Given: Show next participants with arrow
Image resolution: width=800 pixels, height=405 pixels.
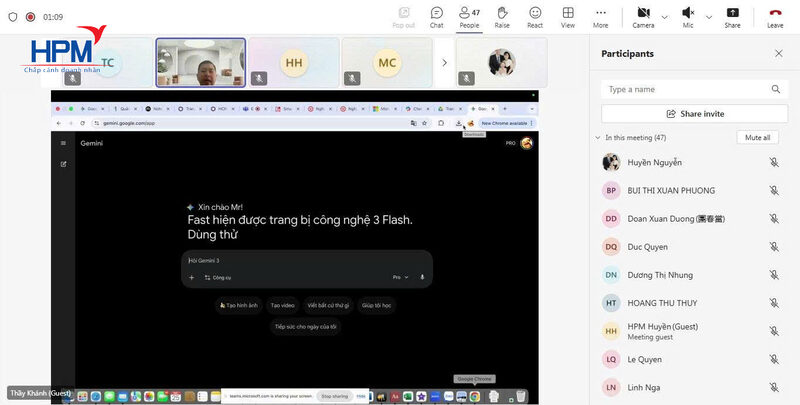Looking at the screenshot, I should point(444,62).
